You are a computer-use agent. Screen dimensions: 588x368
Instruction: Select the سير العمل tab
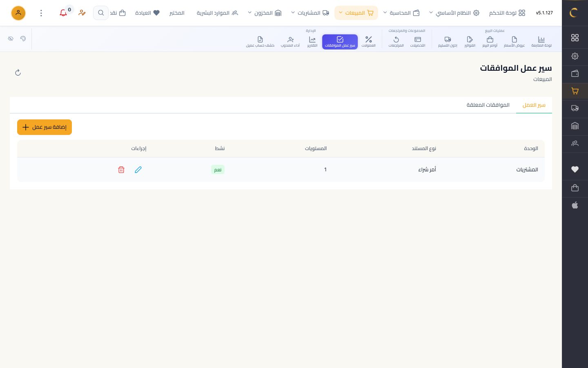click(534, 105)
